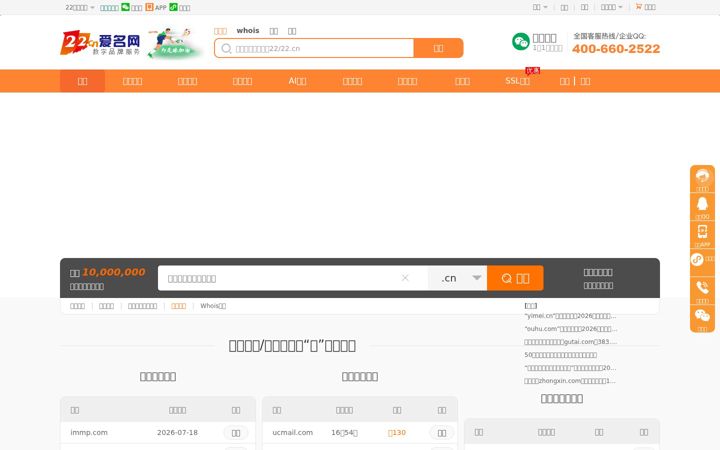Click the QQ penguin icon in floating sidebar

[702, 204]
